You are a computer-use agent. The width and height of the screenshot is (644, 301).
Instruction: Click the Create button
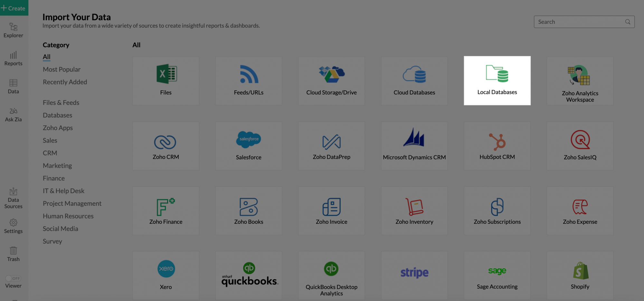(13, 8)
